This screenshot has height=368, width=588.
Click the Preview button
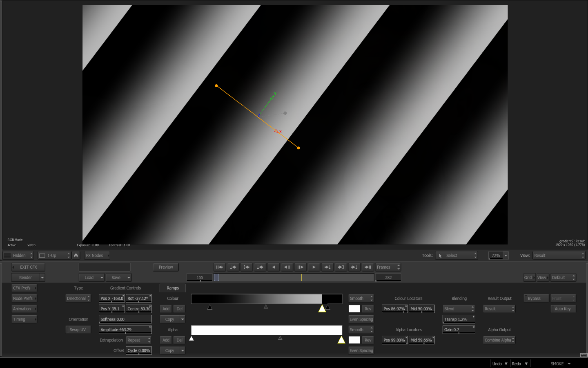pyautogui.click(x=166, y=267)
